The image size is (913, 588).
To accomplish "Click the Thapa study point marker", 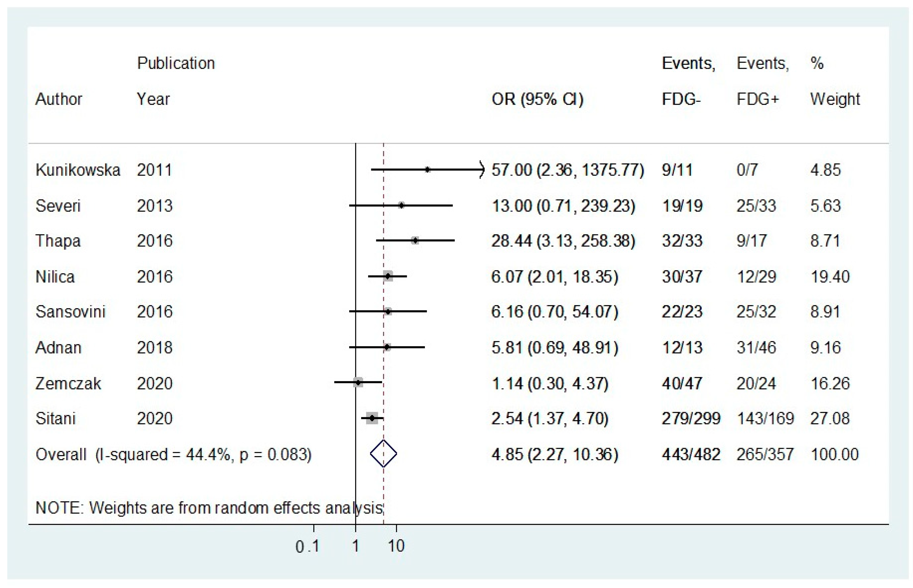I will pos(415,240).
